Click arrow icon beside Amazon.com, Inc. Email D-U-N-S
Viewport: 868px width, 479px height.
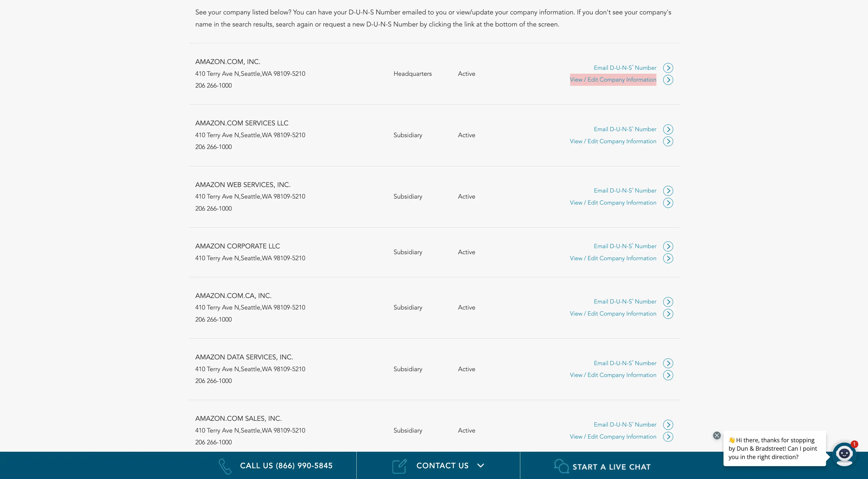point(668,68)
